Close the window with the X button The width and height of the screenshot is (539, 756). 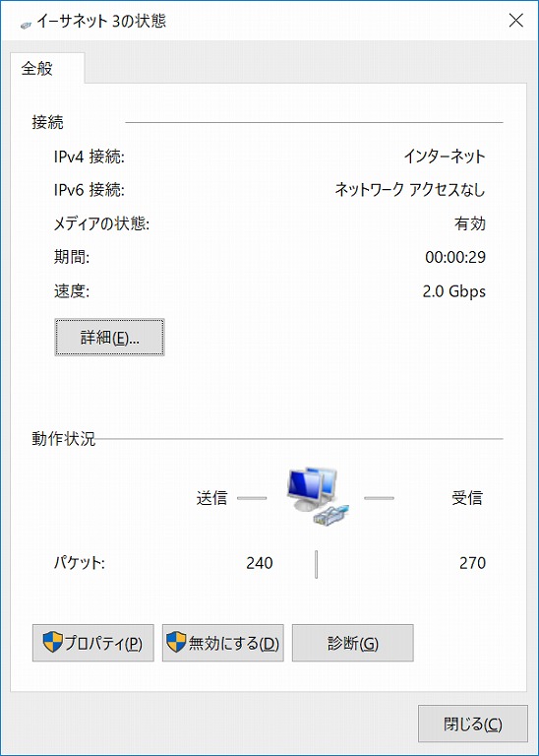(515, 21)
